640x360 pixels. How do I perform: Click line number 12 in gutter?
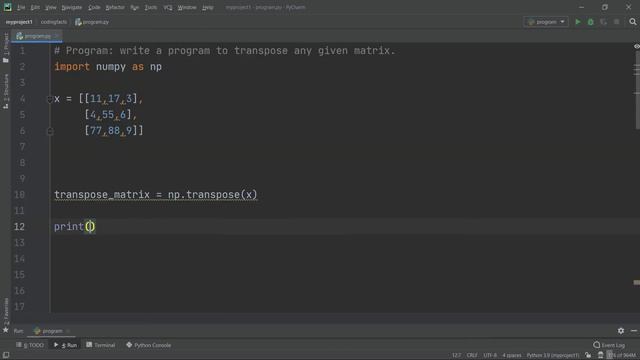click(19, 227)
